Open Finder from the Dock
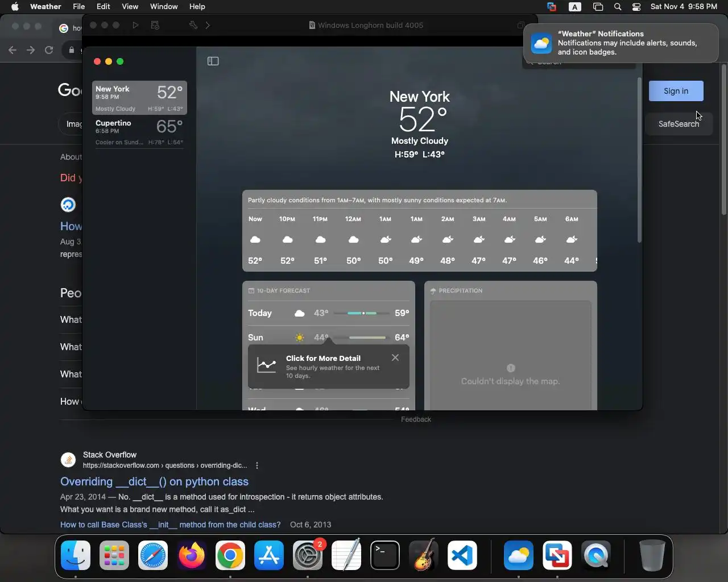 click(76, 555)
